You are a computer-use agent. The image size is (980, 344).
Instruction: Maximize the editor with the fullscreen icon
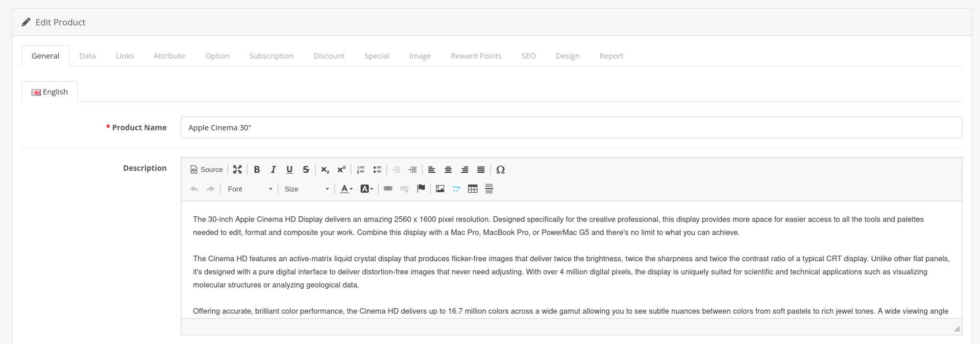click(x=237, y=169)
